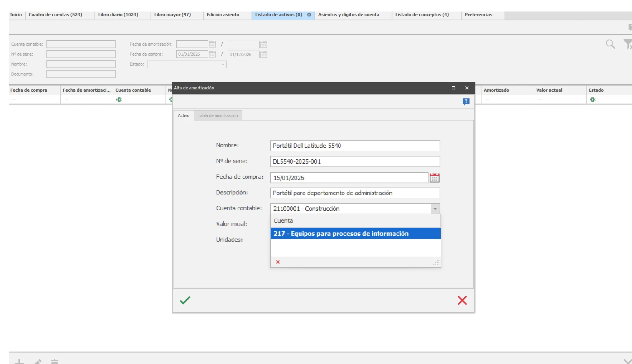This screenshot has width=632, height=364.
Task: Click the help question mark in the dialog
Action: click(x=466, y=102)
